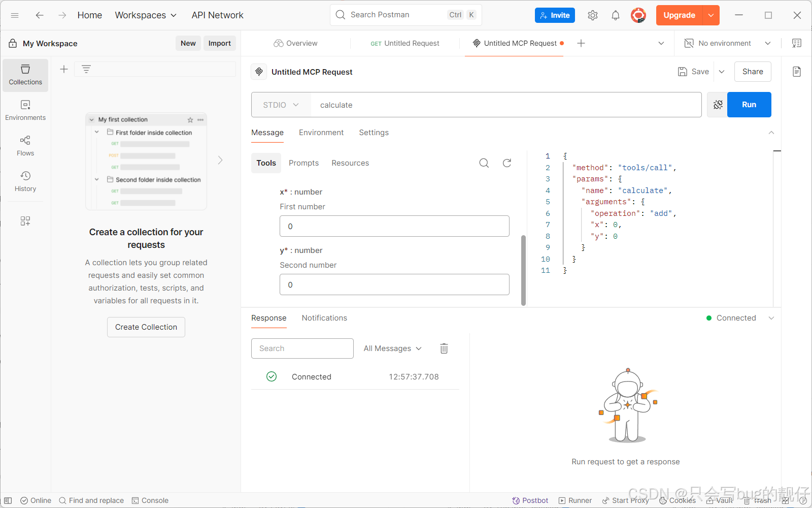Click the Online status indicator
This screenshot has width=812, height=508.
point(36,500)
